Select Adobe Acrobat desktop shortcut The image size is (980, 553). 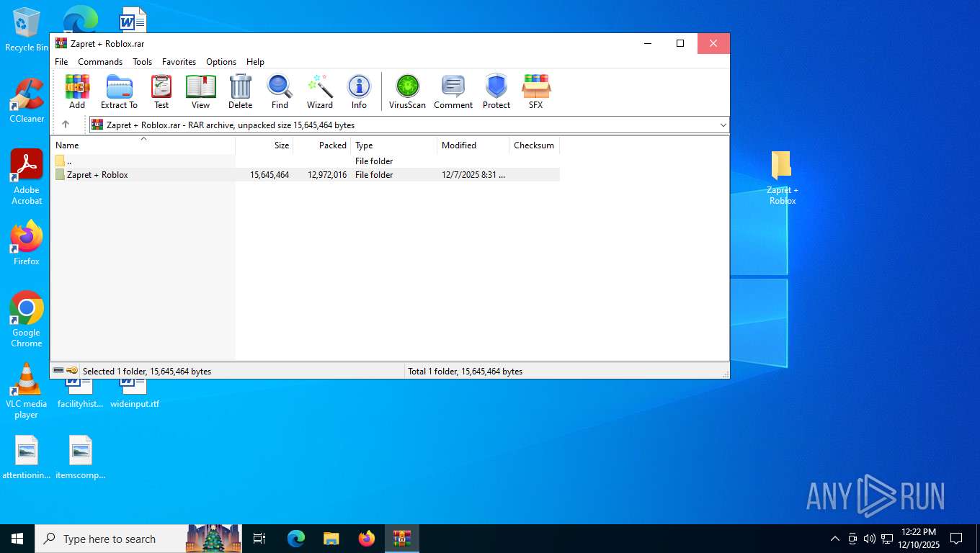click(27, 177)
